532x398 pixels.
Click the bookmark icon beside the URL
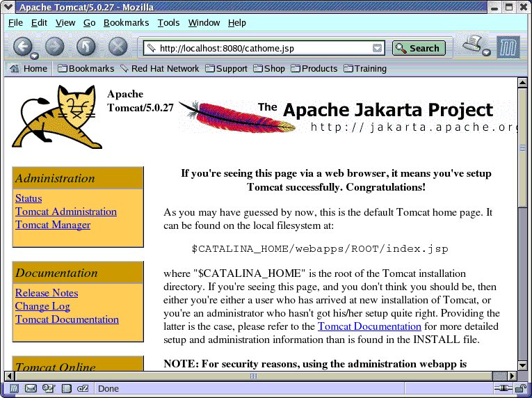click(151, 48)
